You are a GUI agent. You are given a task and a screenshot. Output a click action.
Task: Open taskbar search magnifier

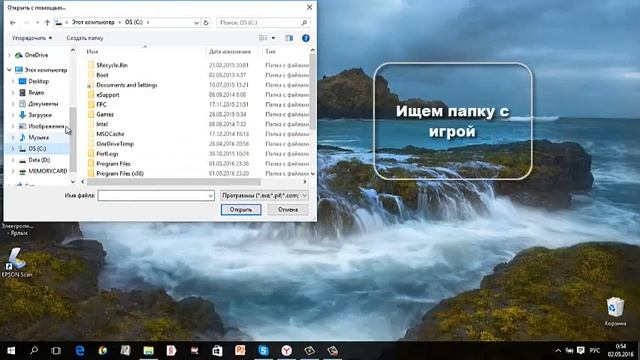coord(34,350)
